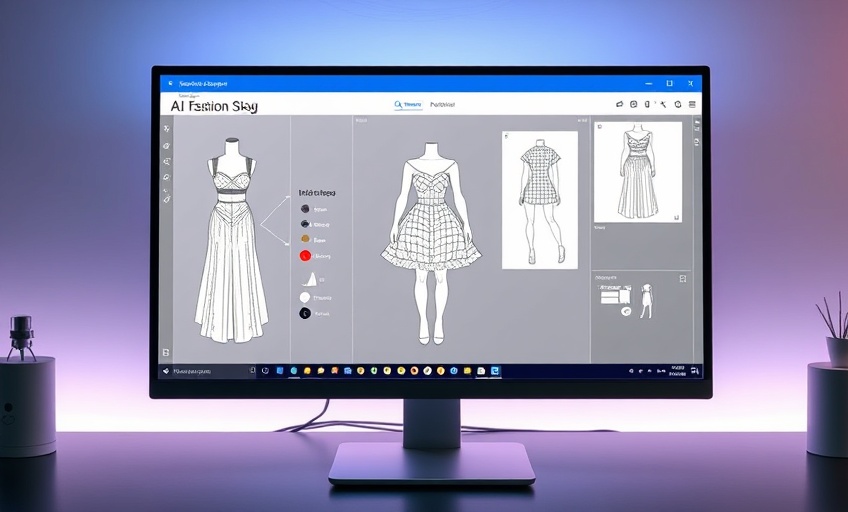
Task: Select the red color swatch
Action: click(305, 256)
